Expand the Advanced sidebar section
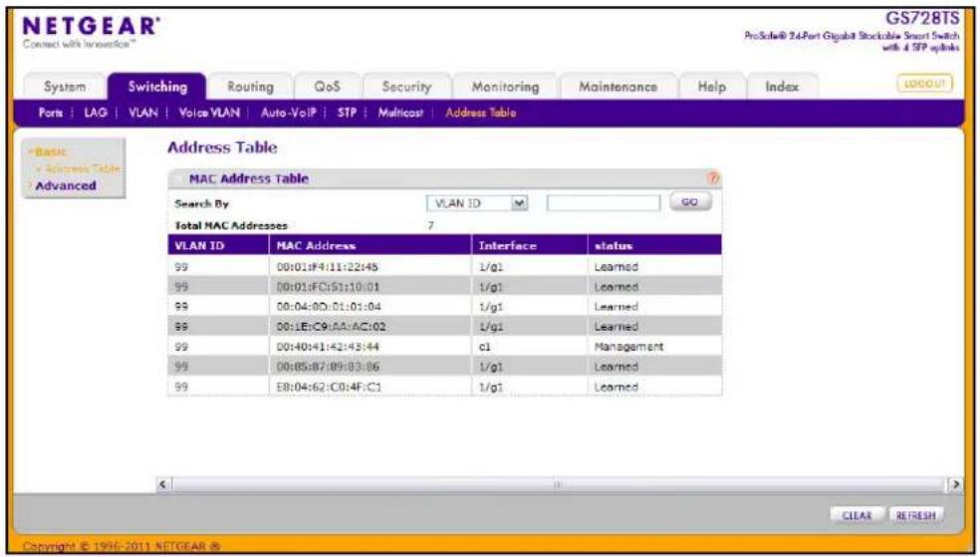Screen dimensions: 980x557 tap(66, 185)
